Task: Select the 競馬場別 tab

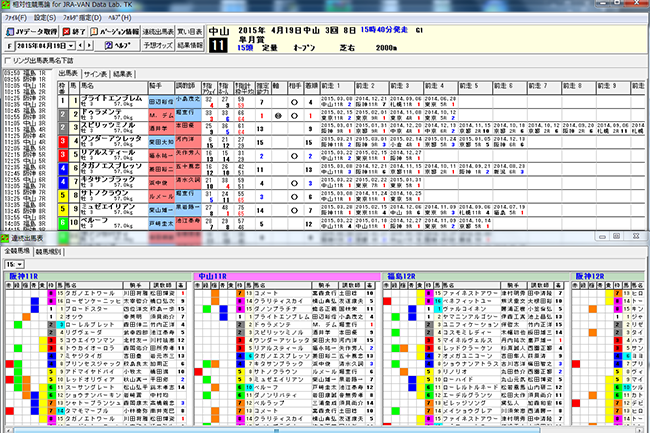Action: 49,252
